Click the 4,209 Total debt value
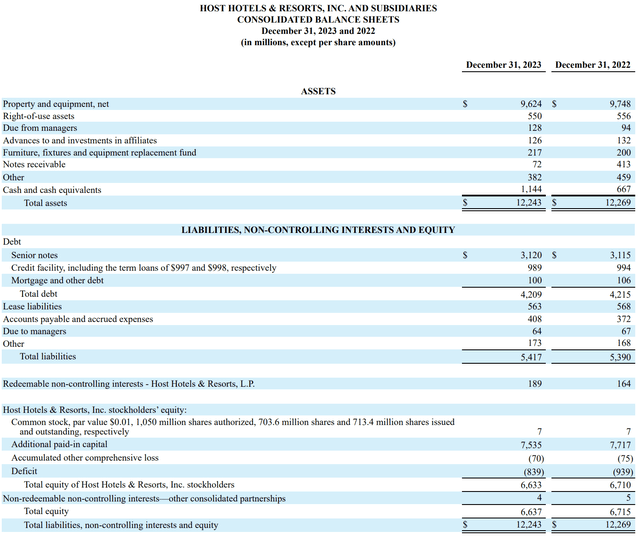This screenshot has width=640, height=538. (x=531, y=294)
